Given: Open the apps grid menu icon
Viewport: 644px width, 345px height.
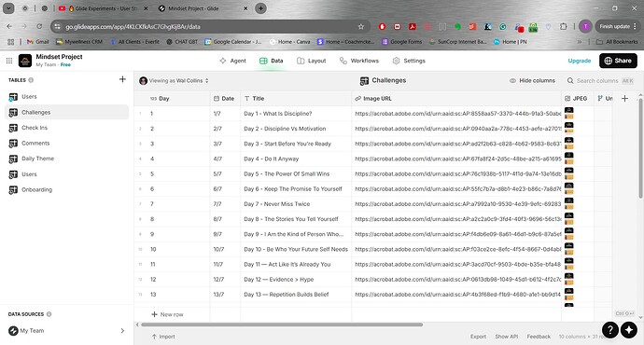Looking at the screenshot, I should [9, 61].
